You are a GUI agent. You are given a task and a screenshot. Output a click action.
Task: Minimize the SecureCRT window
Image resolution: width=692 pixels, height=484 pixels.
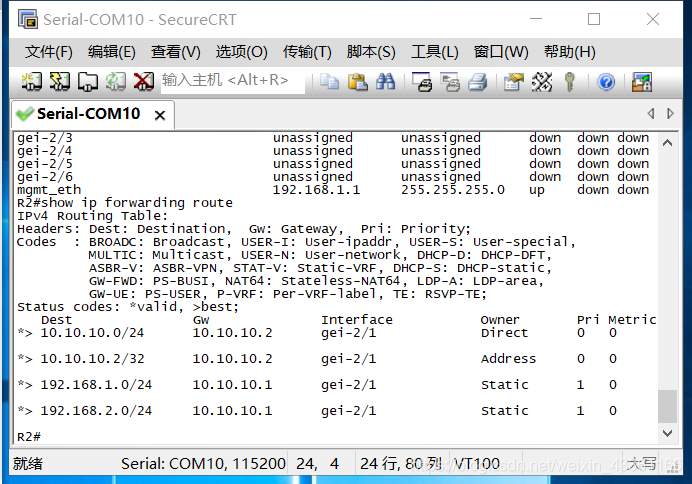pyautogui.click(x=536, y=19)
